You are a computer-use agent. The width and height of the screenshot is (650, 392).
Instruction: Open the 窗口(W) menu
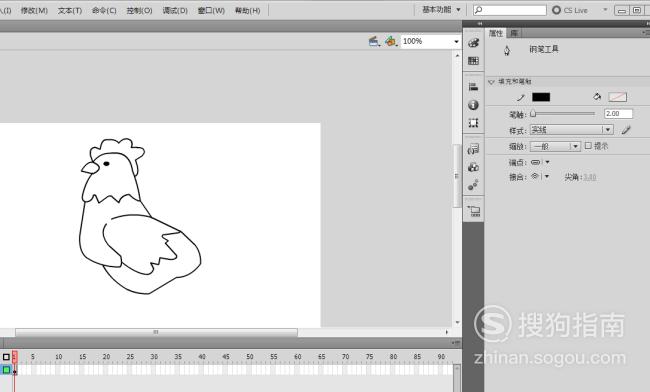211,10
